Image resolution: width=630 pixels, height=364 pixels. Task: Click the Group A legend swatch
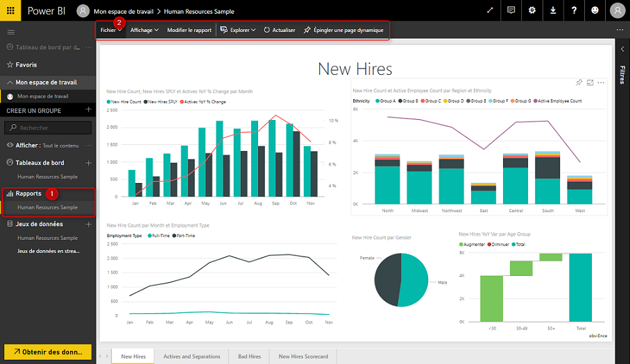tap(377, 101)
